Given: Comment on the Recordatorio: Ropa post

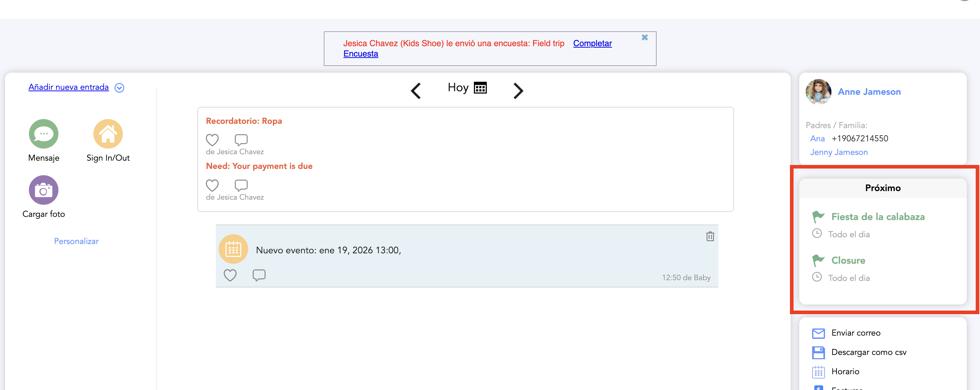Looking at the screenshot, I should pos(241,140).
